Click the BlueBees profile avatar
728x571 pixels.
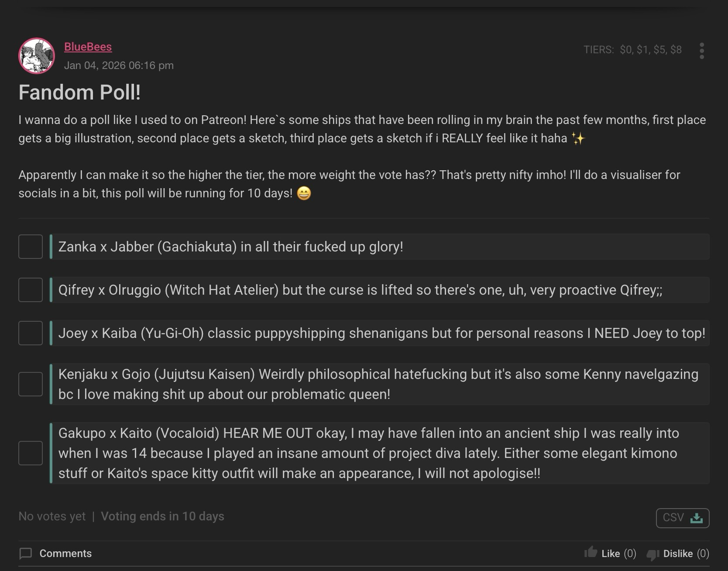[x=37, y=56]
